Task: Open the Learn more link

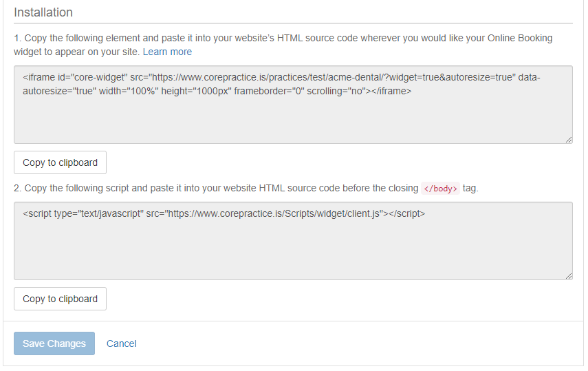Action: coord(167,52)
